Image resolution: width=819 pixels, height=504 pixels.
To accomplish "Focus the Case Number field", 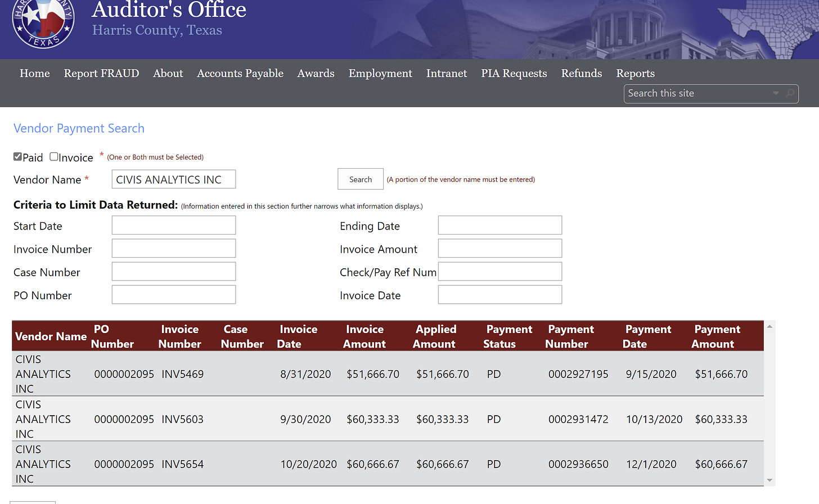I will click(x=174, y=272).
